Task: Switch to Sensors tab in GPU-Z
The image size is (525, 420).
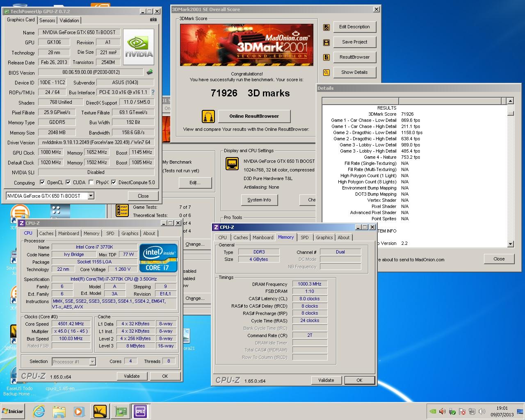Action: [x=47, y=20]
